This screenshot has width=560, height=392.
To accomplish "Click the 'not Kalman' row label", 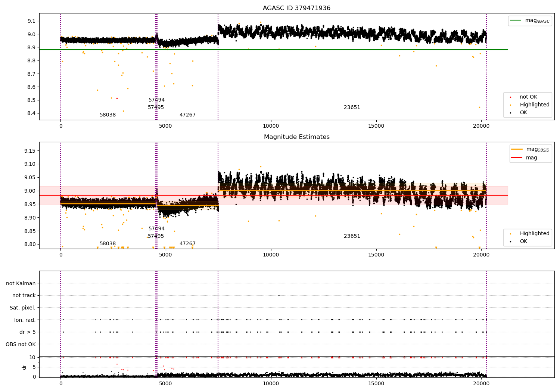I will tap(21, 283).
